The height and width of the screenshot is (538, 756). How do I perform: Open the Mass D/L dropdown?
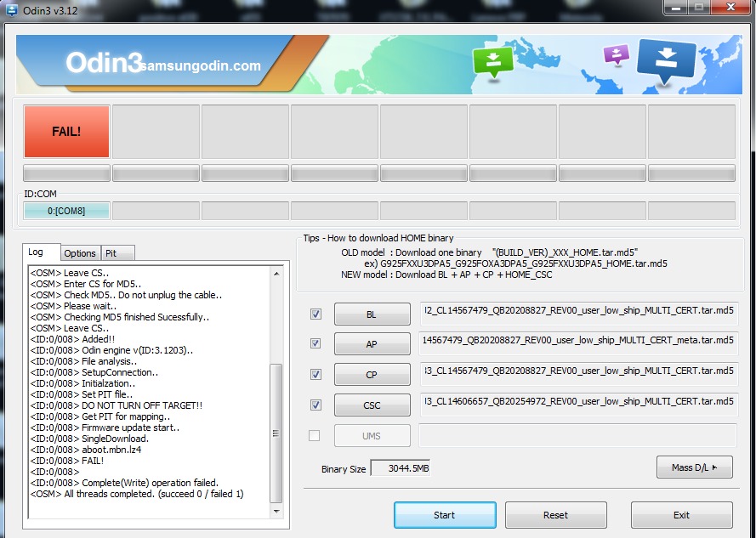coord(694,467)
